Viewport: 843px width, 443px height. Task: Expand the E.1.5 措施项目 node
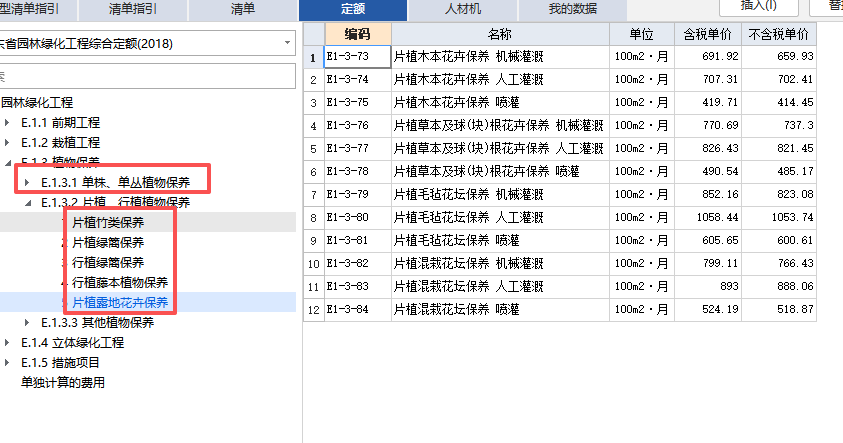[7, 362]
